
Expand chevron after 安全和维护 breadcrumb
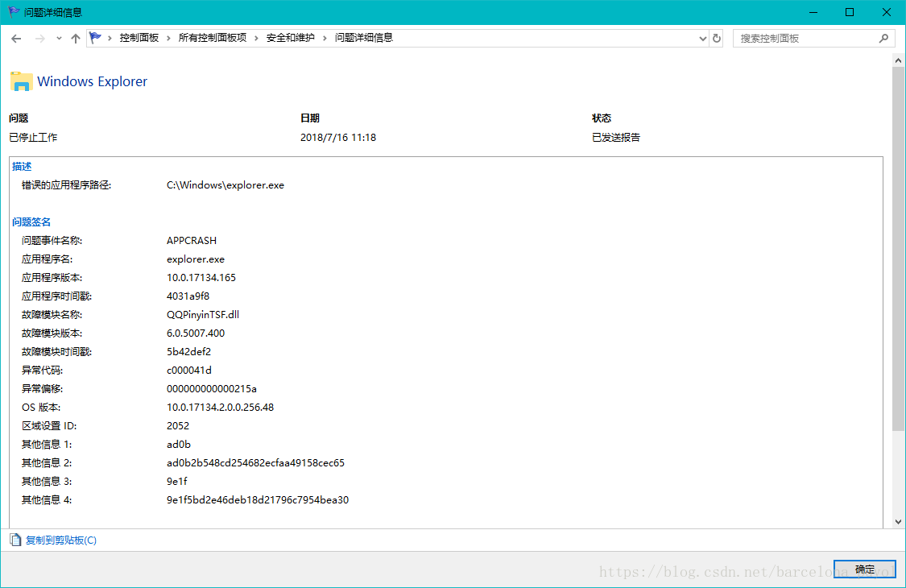point(325,38)
